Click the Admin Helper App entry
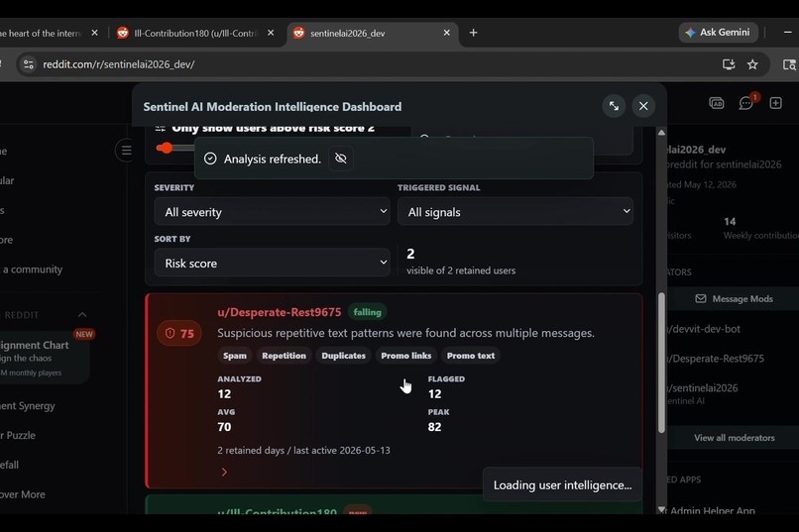 [713, 510]
